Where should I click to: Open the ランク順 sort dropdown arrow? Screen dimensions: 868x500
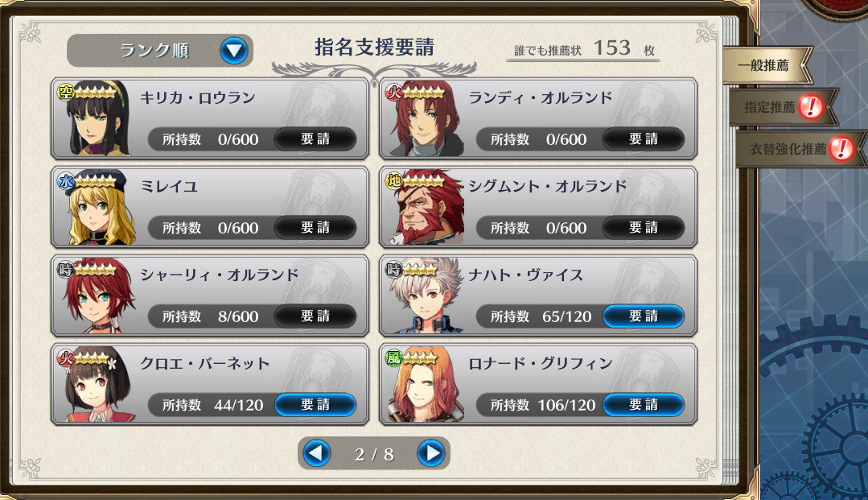tap(234, 51)
